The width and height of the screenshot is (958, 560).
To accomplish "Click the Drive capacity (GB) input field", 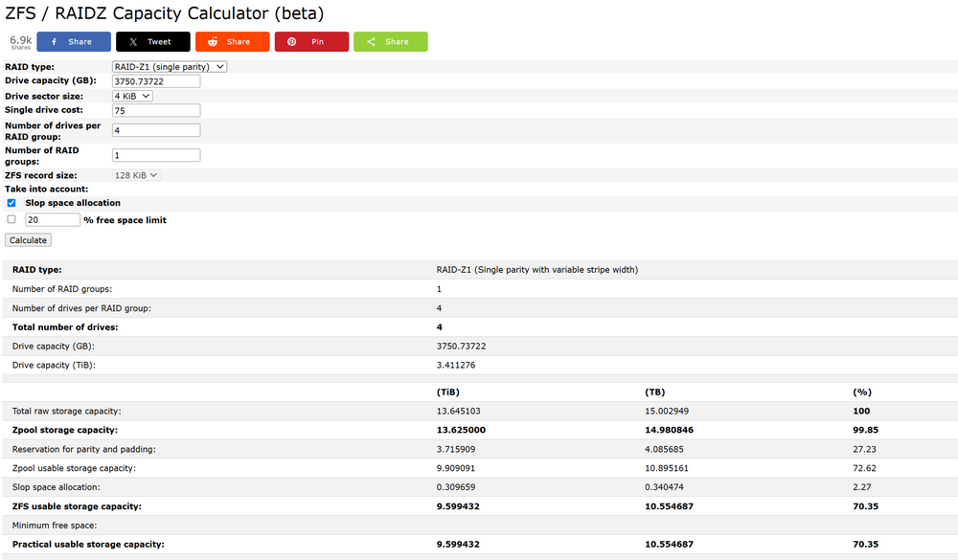I will coord(156,81).
